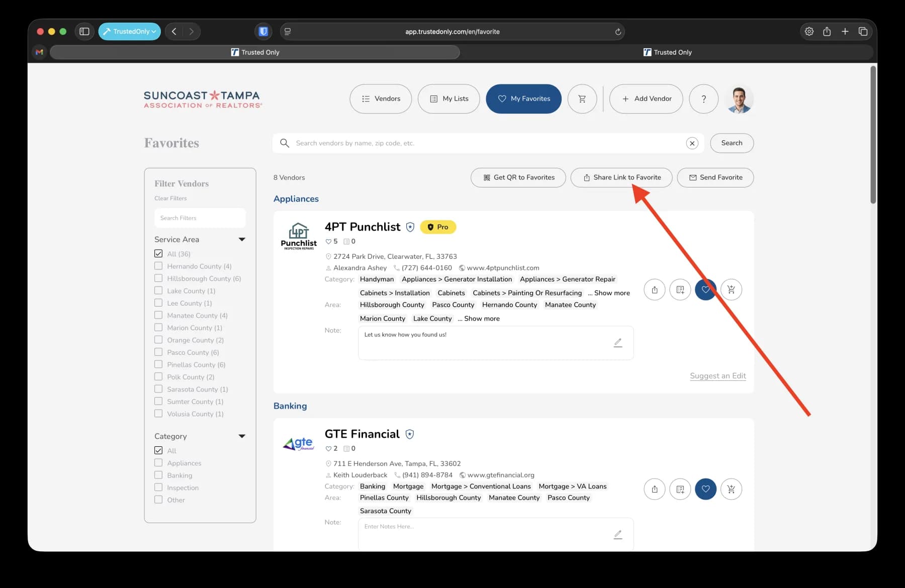Check Pasco County (6) filter
The image size is (905, 588).
[x=158, y=352]
